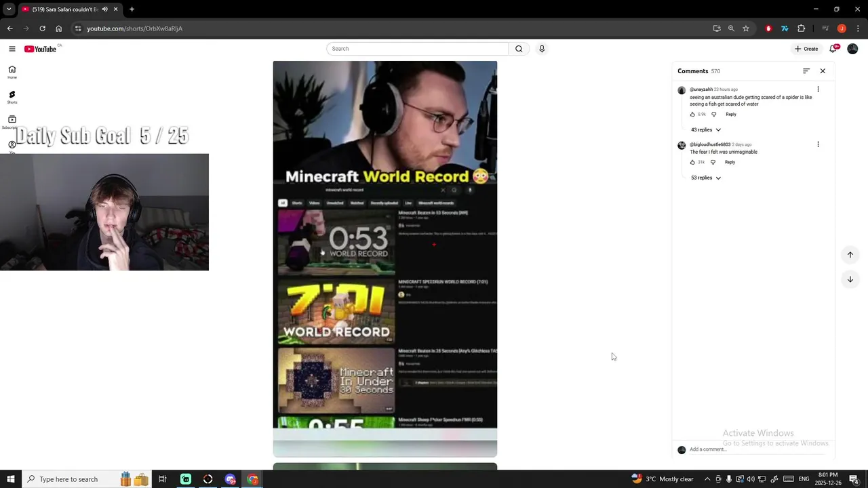Like the comment by @bigloudhustle6803
The width and height of the screenshot is (868, 488).
(692, 162)
